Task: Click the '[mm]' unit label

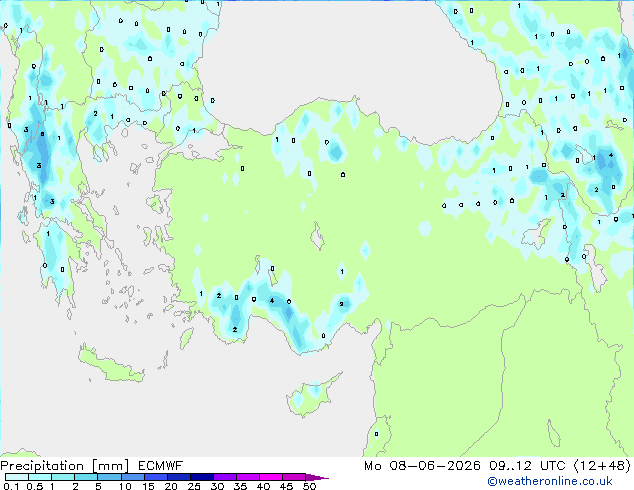Action: click(x=110, y=466)
